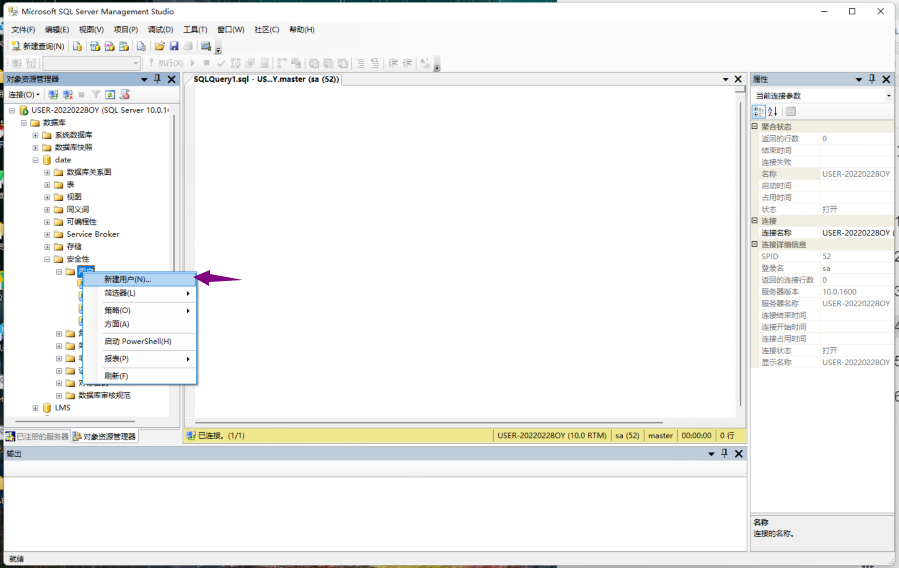Image resolution: width=899 pixels, height=568 pixels.
Task: Collapse the date database node
Action: (x=36, y=160)
